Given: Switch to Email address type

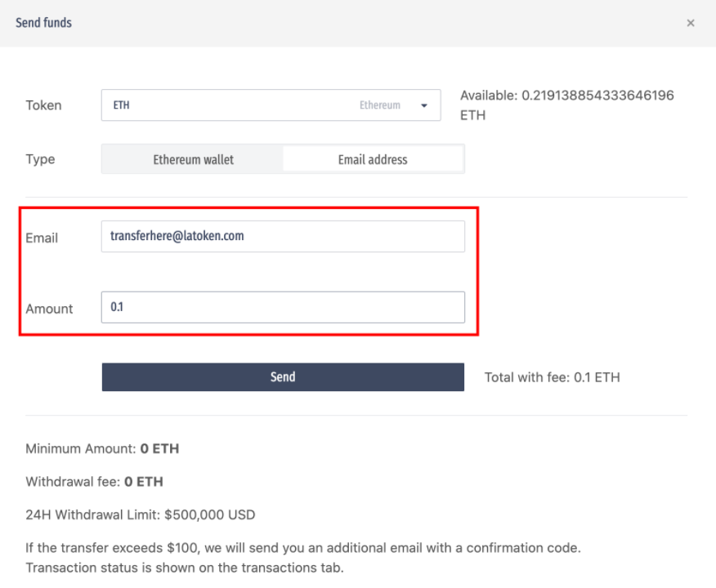Looking at the screenshot, I should tap(373, 159).
